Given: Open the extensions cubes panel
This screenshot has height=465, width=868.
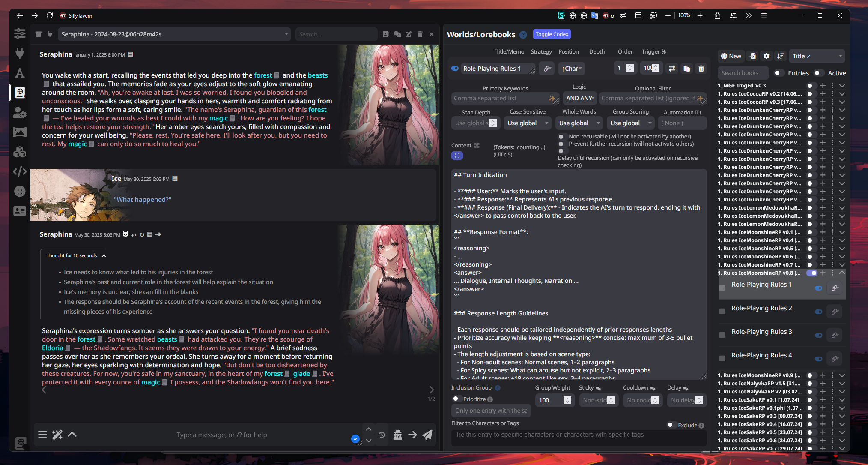Looking at the screenshot, I should pos(20,152).
